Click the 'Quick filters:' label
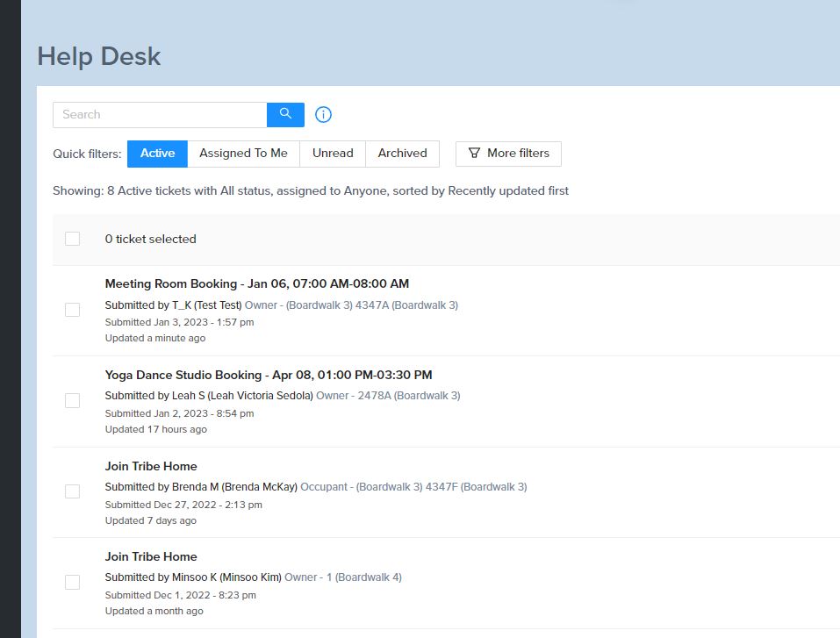The height and width of the screenshot is (638, 840). [87, 154]
